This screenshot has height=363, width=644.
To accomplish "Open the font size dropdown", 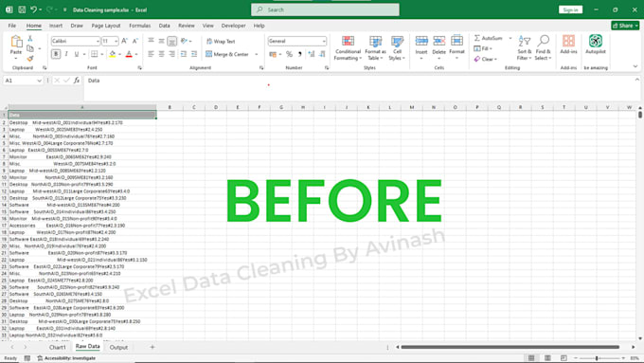I will point(116,41).
